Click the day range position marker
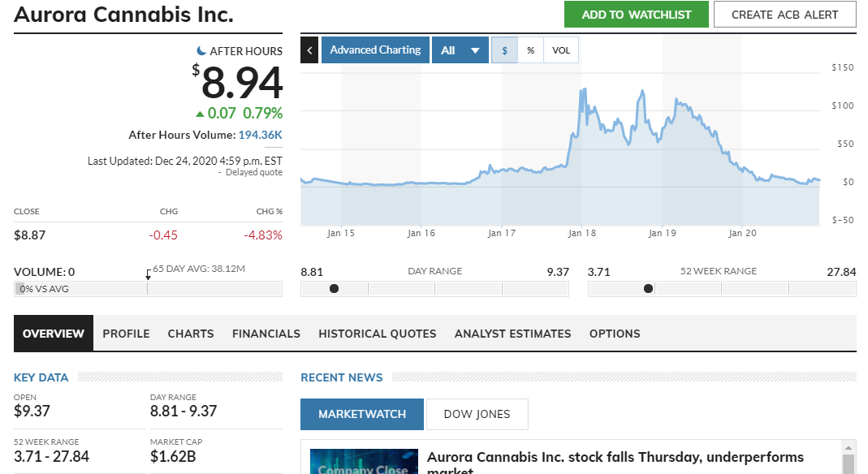The width and height of the screenshot is (868, 474). (x=334, y=289)
